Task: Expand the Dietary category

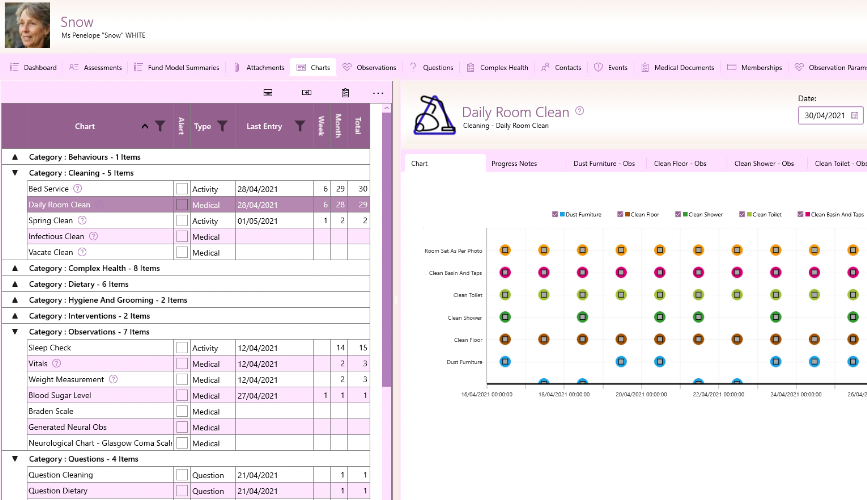Action: (x=15, y=284)
